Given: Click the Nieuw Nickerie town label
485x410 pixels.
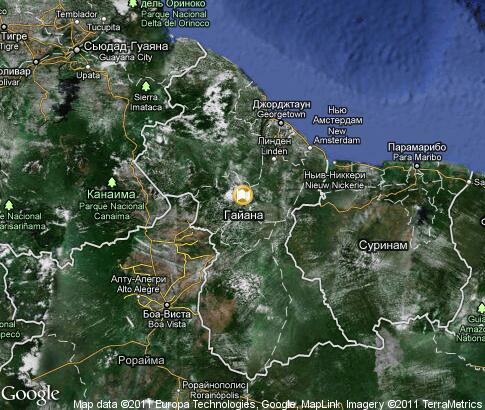Looking at the screenshot, I should tap(335, 185).
